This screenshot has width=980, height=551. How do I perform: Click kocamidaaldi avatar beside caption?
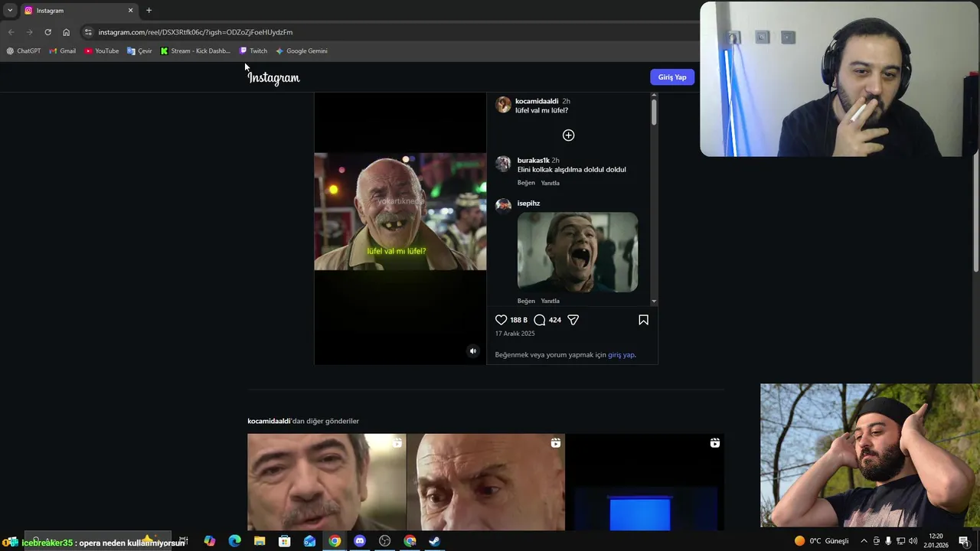503,105
